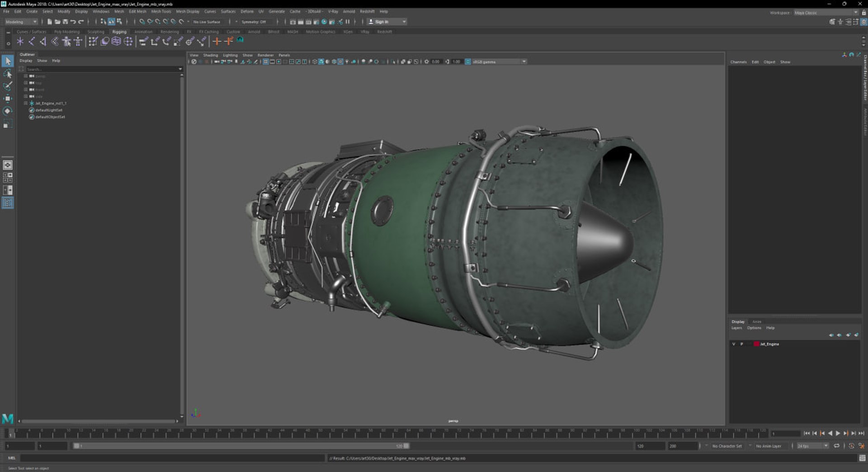Toggle Auto Keyframe button
Viewport: 868px width, 472px height.
851,446
